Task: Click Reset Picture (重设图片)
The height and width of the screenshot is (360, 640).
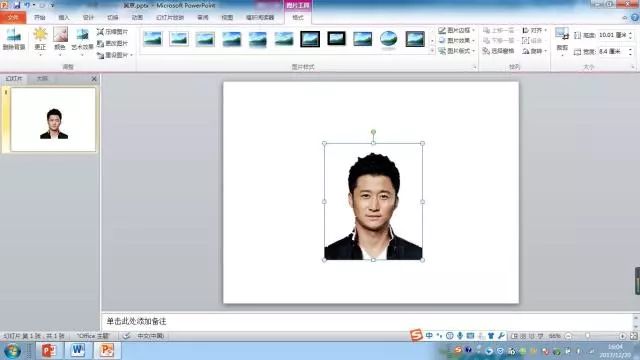Action: (x=112, y=55)
